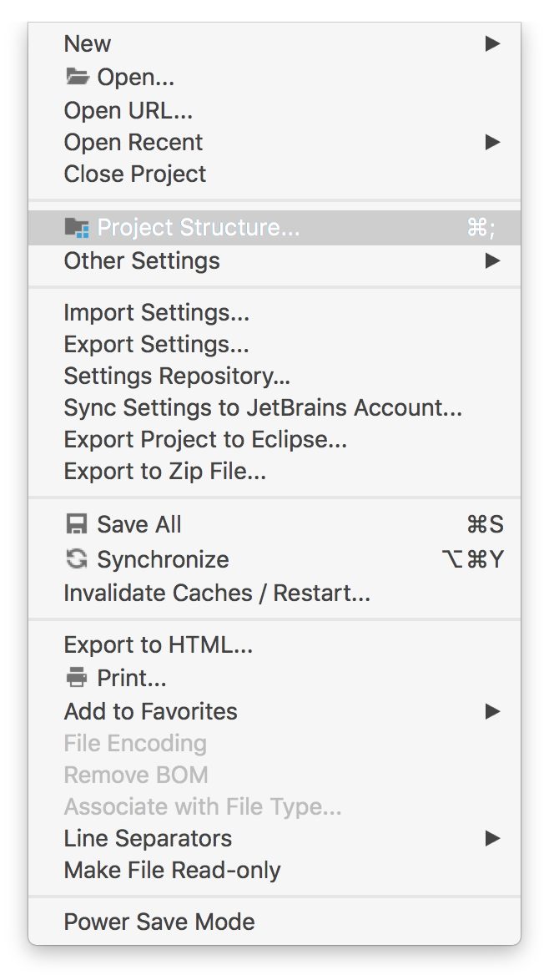Expand the Other Settings submenu arrow

[493, 260]
